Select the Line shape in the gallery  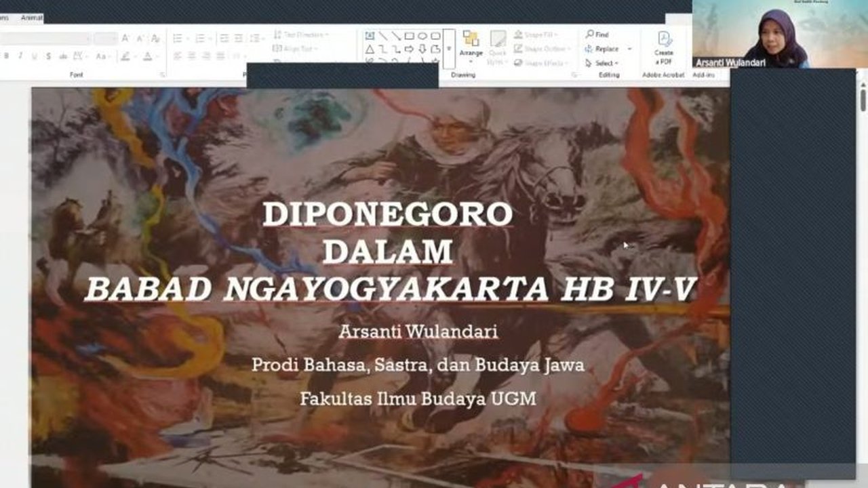[x=383, y=36]
